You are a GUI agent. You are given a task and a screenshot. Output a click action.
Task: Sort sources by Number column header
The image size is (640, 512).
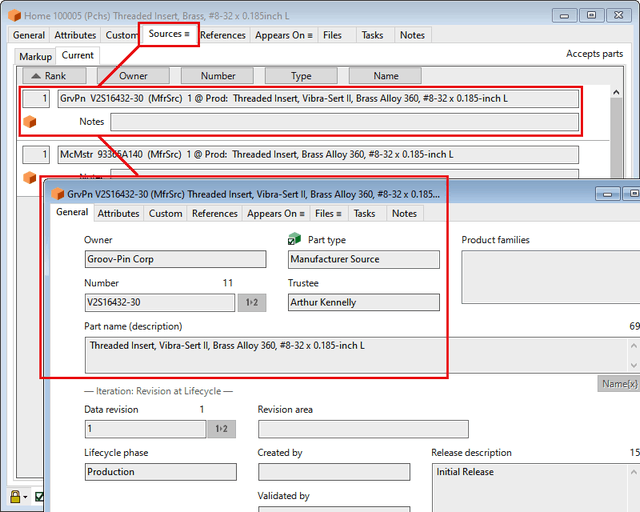(x=218, y=76)
